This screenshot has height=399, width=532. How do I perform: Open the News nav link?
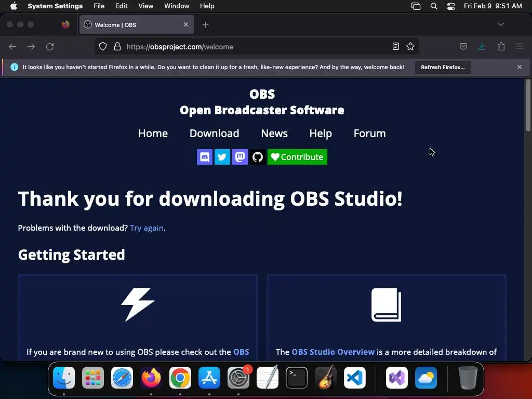click(x=274, y=134)
